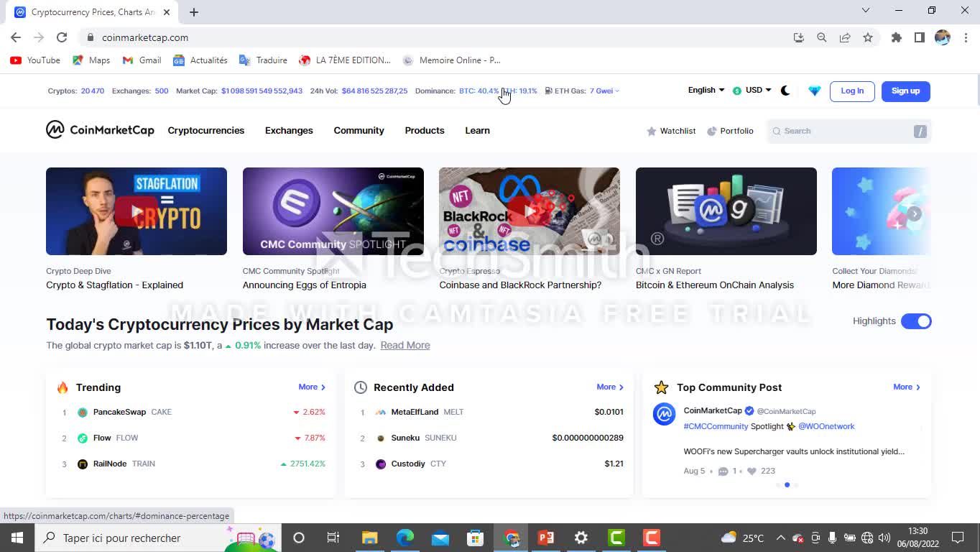Reload the page in Chrome
Image resolution: width=980 pixels, height=552 pixels.
(x=62, y=37)
